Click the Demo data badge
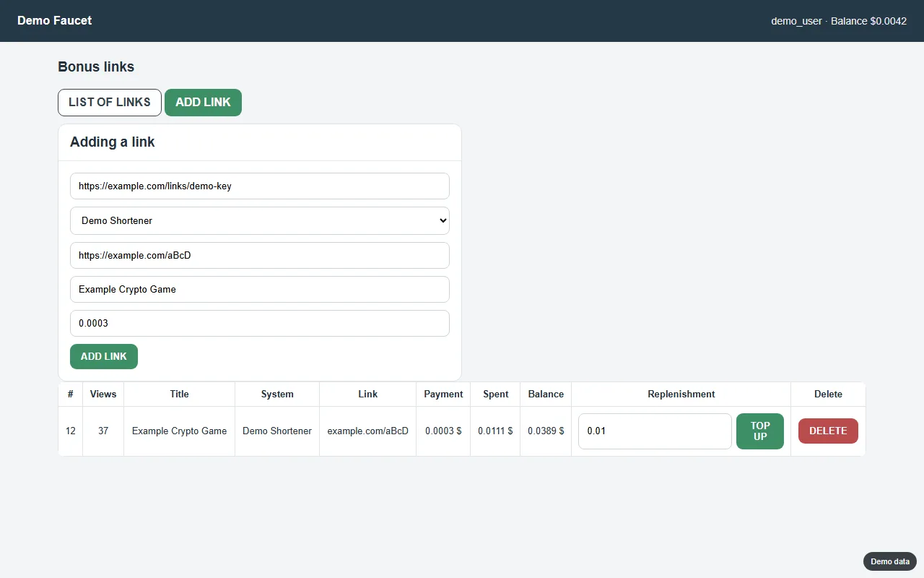The image size is (924, 578). (x=890, y=561)
